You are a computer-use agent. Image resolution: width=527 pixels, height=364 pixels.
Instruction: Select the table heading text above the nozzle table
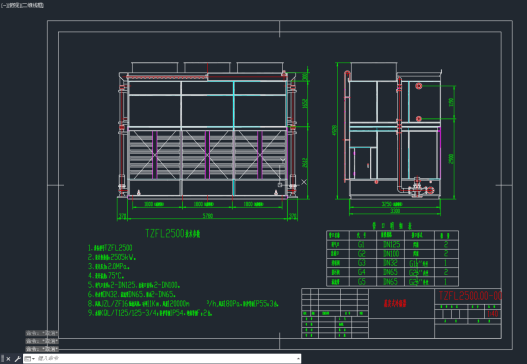392,226
